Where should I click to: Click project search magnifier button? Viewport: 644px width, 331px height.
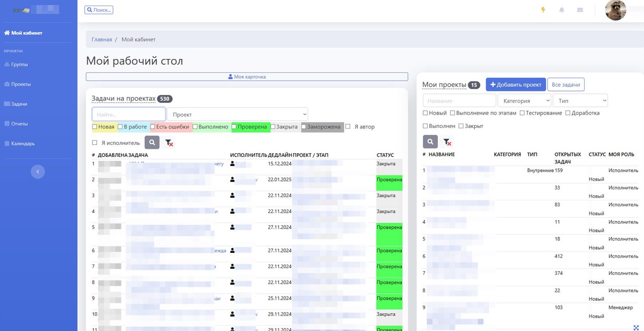pyautogui.click(x=430, y=142)
